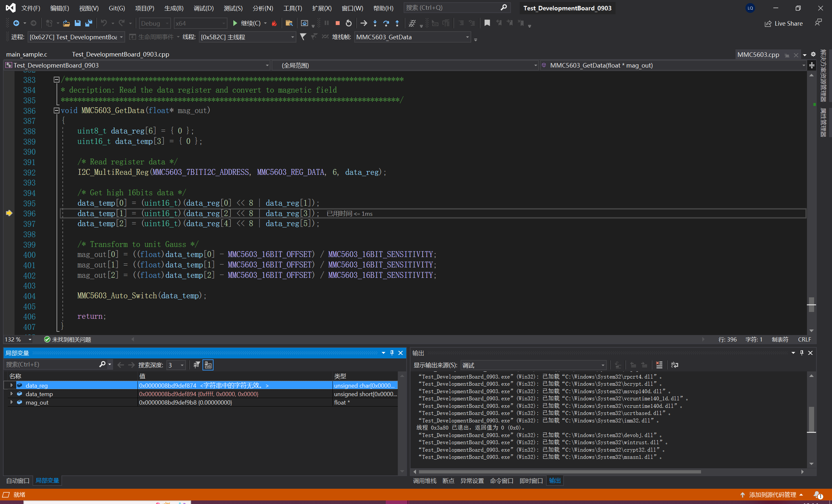Open the Git(G) menu

(117, 8)
